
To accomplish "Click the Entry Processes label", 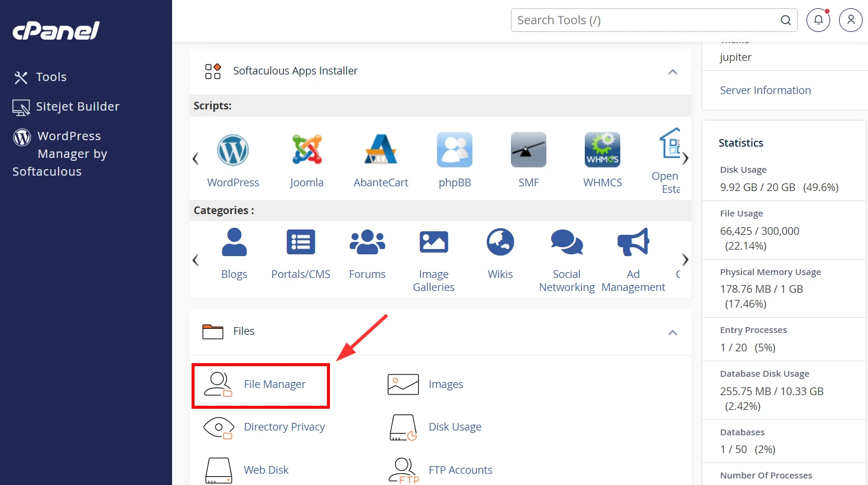I will pyautogui.click(x=753, y=330).
